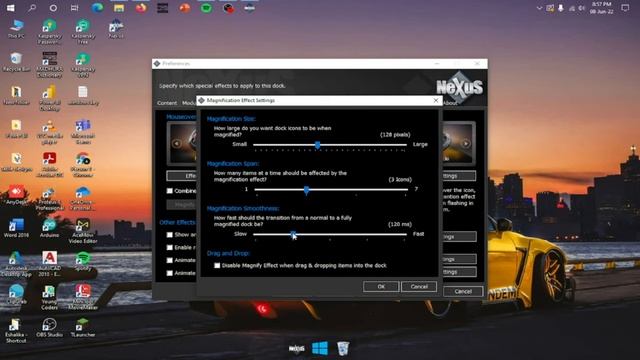Viewport: 640px width, 360px height.
Task: Toggle the Combine checkbox in Preferences
Action: [x=170, y=191]
